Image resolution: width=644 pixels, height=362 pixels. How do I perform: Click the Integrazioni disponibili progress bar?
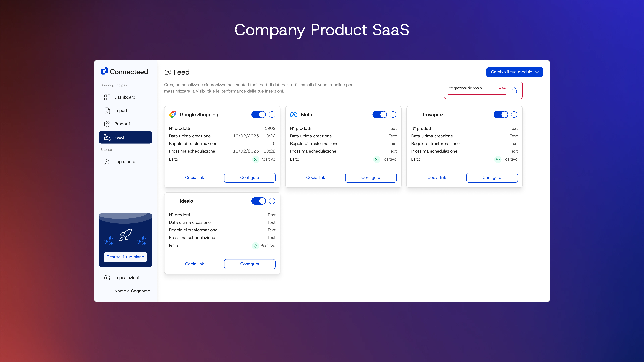(x=476, y=95)
